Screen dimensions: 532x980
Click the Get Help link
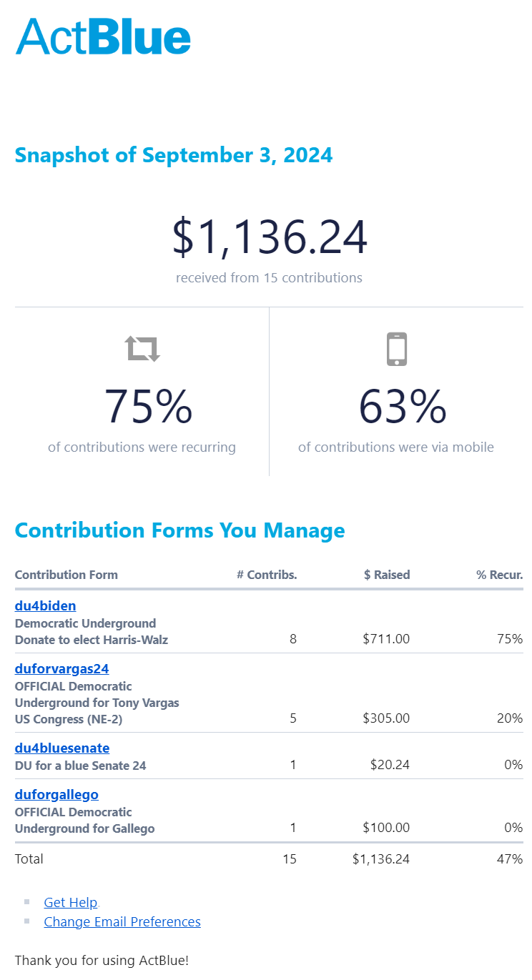71,903
